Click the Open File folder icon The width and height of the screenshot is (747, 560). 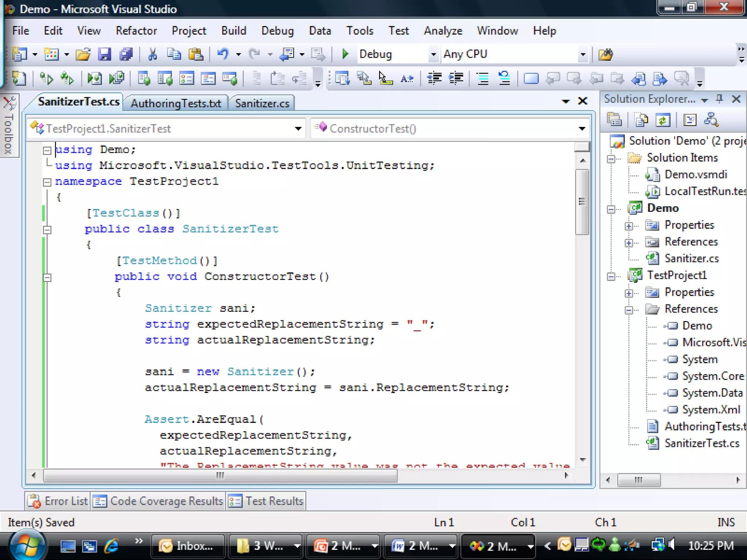[x=83, y=54]
